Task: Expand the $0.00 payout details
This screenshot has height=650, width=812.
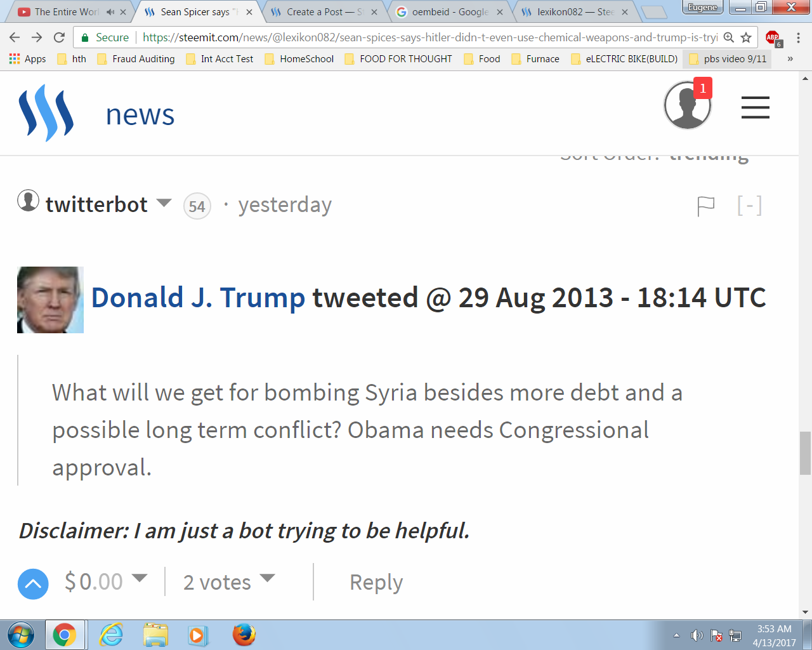Action: point(140,578)
